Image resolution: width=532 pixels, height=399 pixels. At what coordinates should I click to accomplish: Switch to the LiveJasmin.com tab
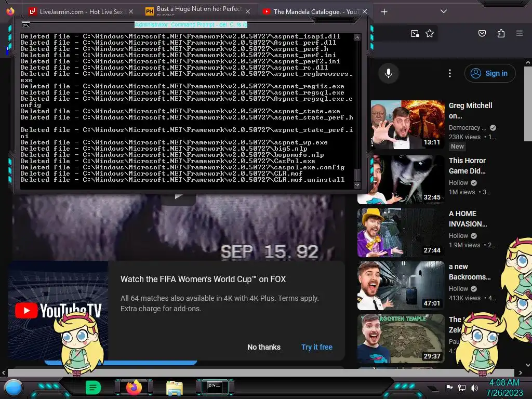tap(81, 11)
